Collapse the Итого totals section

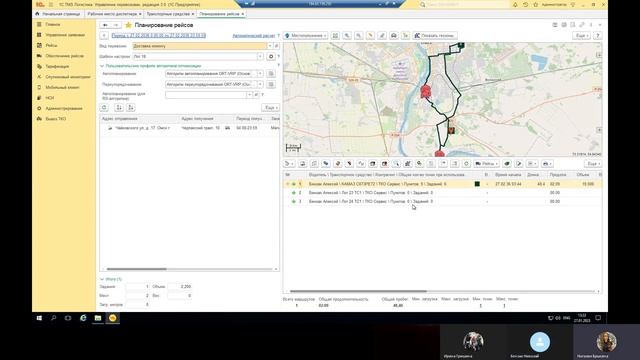tap(102, 279)
